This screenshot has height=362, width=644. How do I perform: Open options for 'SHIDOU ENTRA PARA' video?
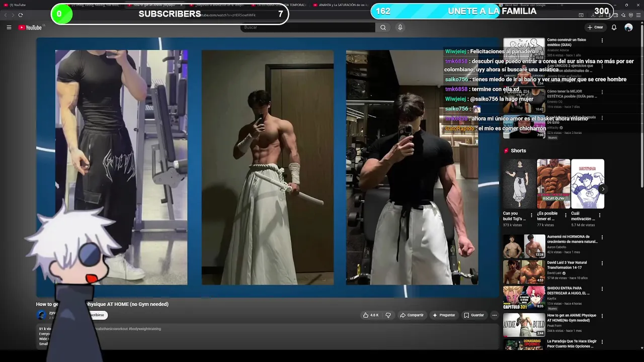602,289
